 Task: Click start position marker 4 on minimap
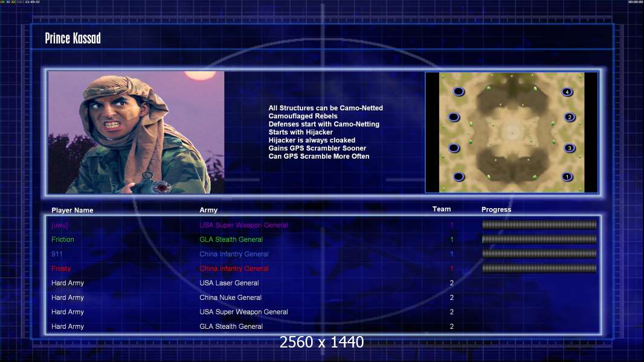[567, 92]
